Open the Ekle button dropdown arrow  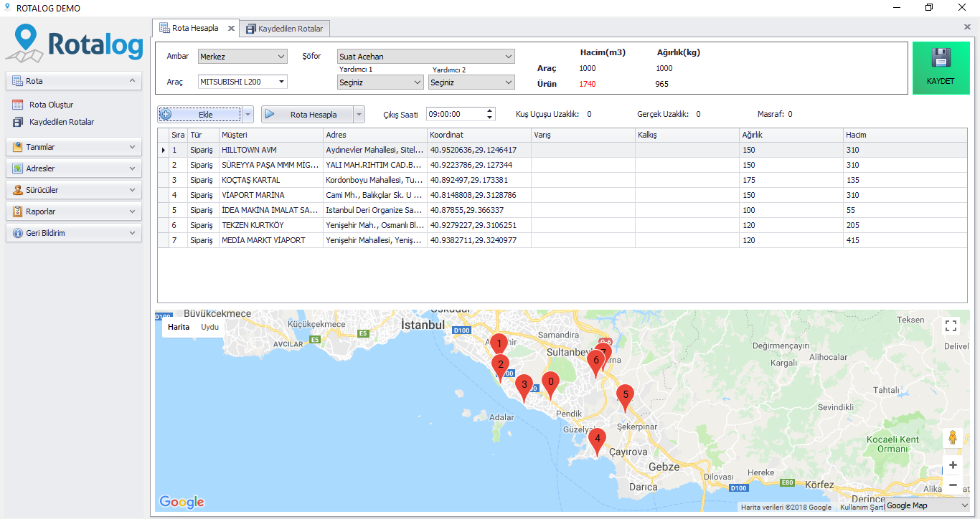tap(248, 115)
